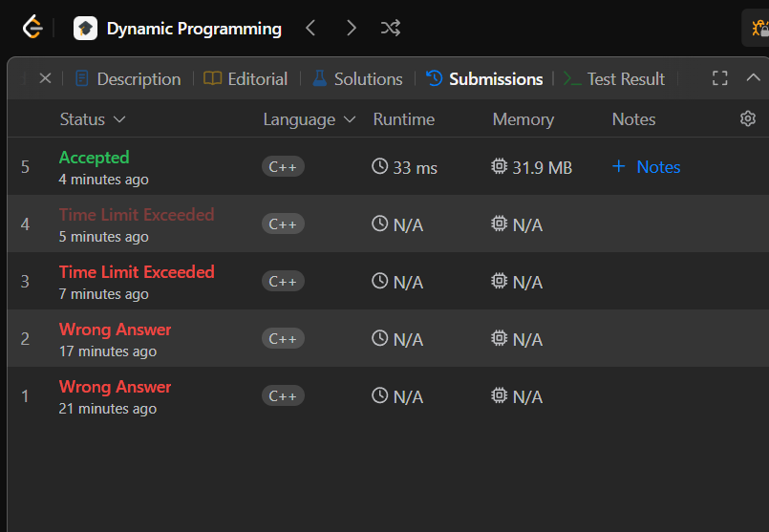
Task: Click the C++ tag in row 5
Action: point(283,167)
